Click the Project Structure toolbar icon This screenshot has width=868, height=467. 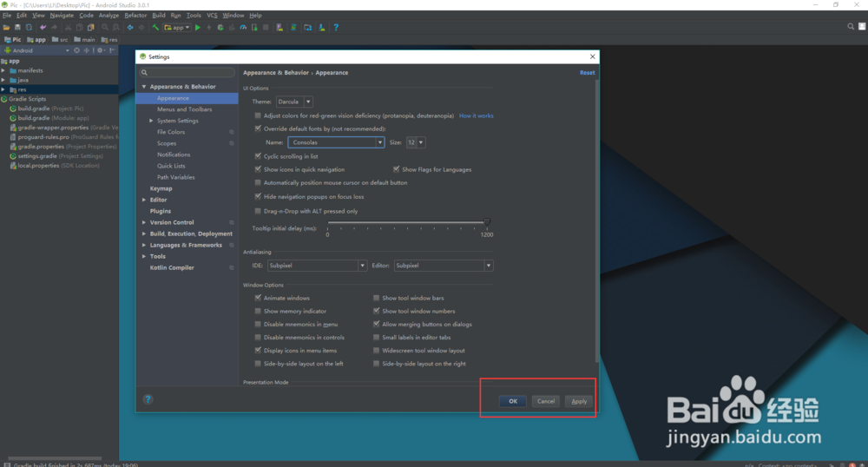point(308,27)
